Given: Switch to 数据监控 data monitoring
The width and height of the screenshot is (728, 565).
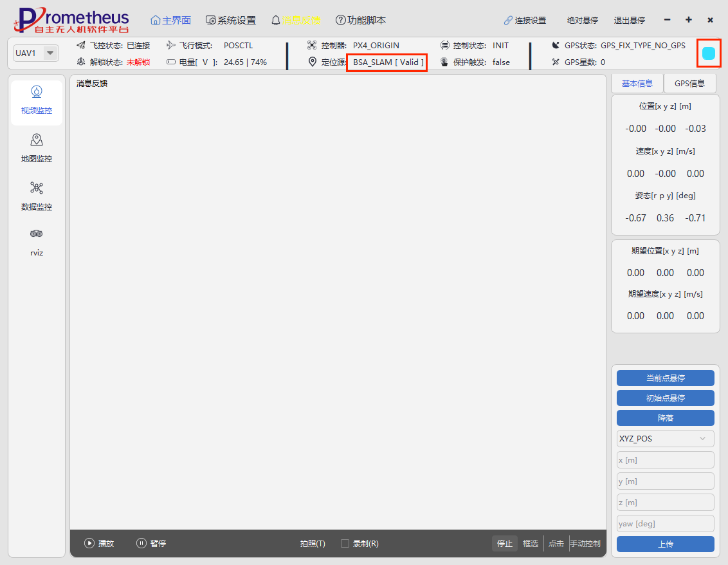Looking at the screenshot, I should pyautogui.click(x=37, y=196).
